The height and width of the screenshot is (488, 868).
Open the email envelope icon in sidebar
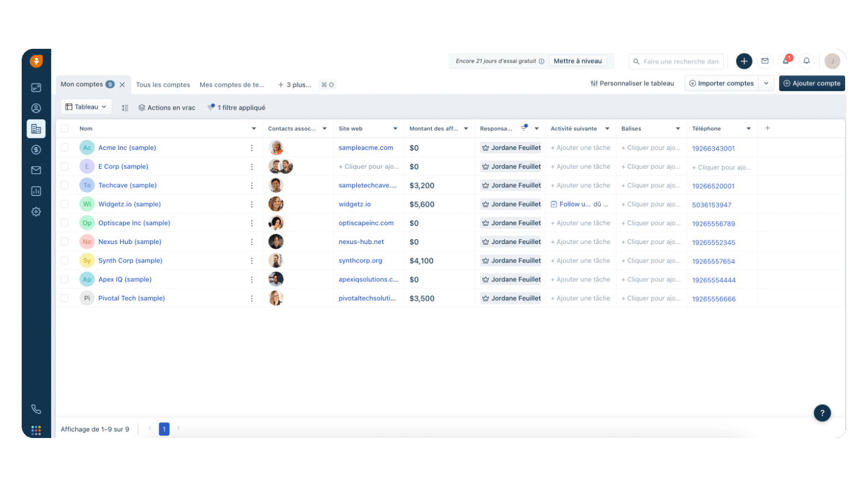point(36,170)
